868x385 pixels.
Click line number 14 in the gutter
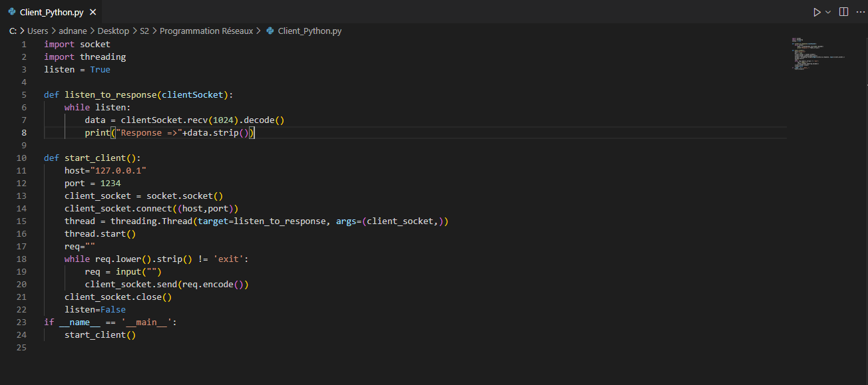(x=21, y=208)
